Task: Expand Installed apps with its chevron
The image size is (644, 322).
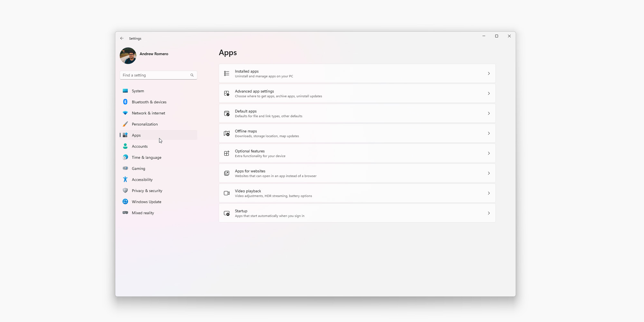Action: tap(488, 73)
